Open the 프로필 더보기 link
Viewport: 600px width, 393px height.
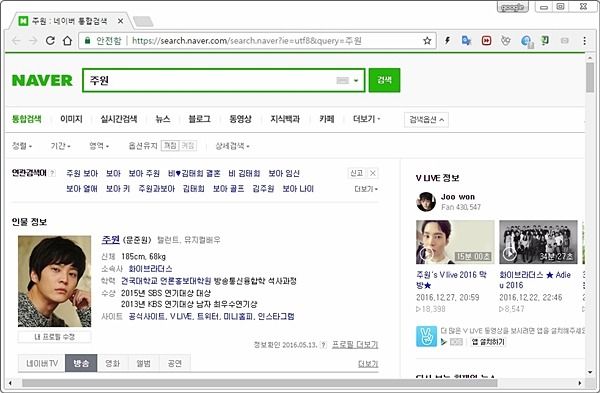[355, 344]
